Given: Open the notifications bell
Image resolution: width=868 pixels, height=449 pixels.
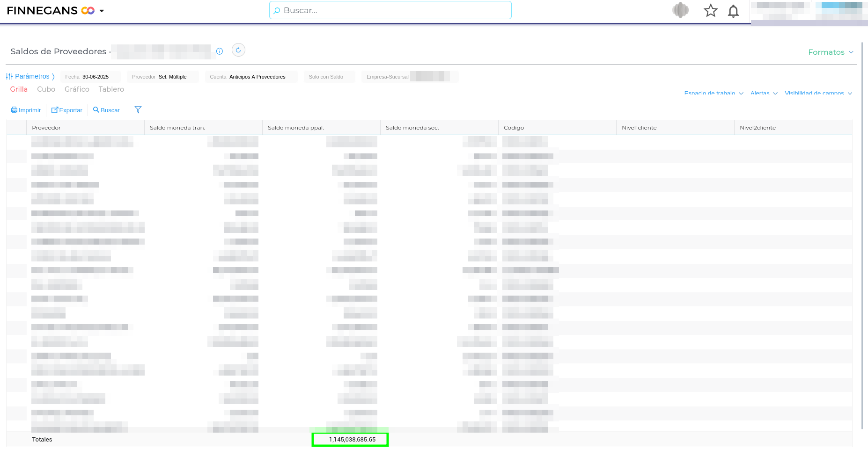Looking at the screenshot, I should [733, 11].
